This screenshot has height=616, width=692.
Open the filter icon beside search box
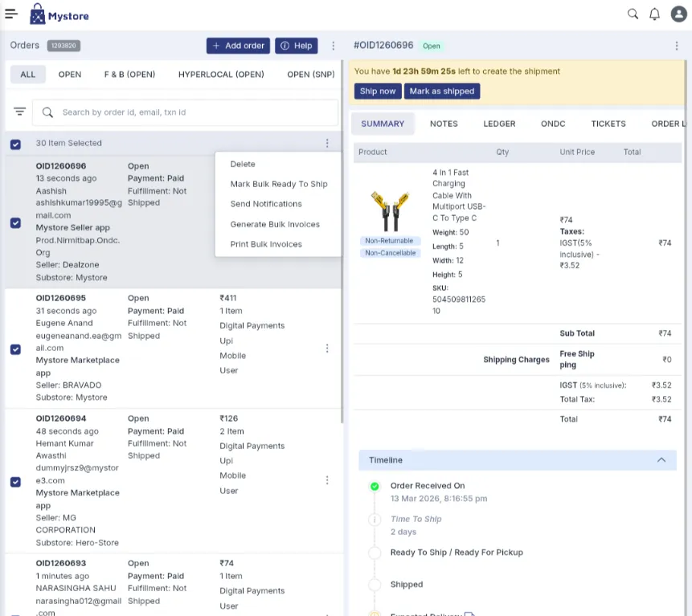pos(19,112)
